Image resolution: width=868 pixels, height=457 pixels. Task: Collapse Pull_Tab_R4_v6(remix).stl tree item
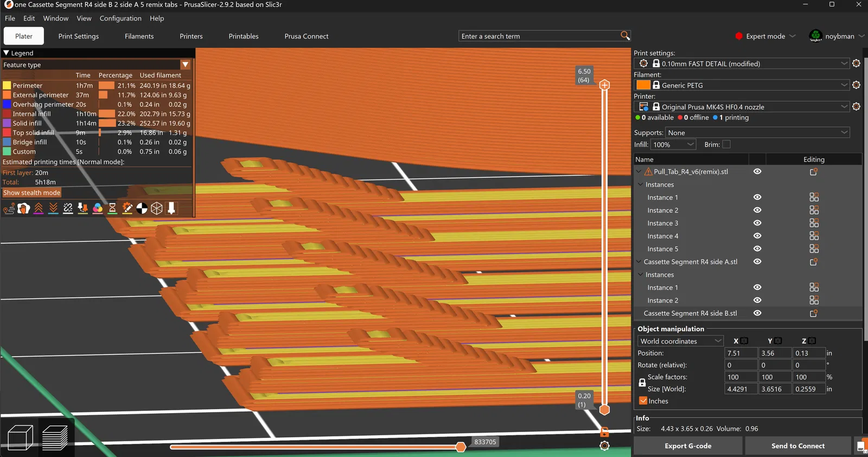pos(639,172)
